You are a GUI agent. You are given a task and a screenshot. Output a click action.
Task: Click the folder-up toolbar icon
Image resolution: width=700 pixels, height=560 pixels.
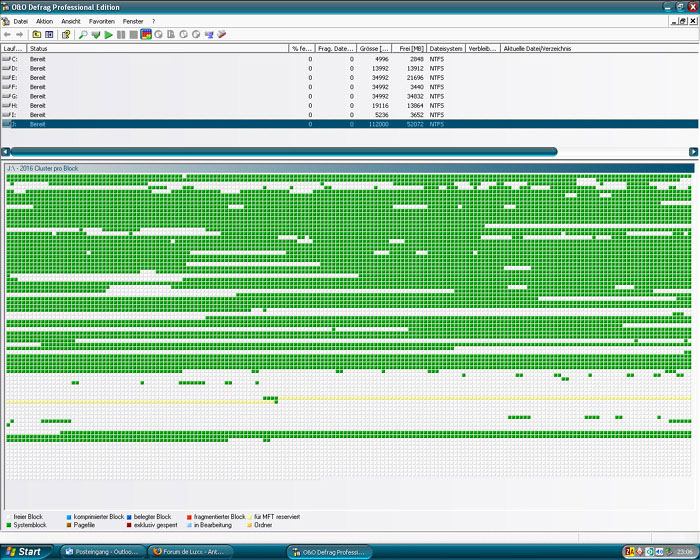[x=37, y=34]
